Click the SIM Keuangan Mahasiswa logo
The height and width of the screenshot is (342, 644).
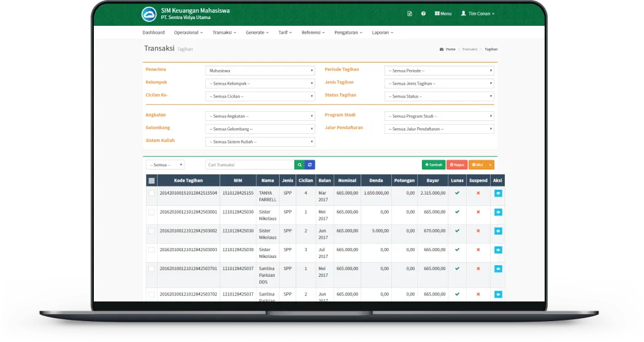(x=149, y=14)
